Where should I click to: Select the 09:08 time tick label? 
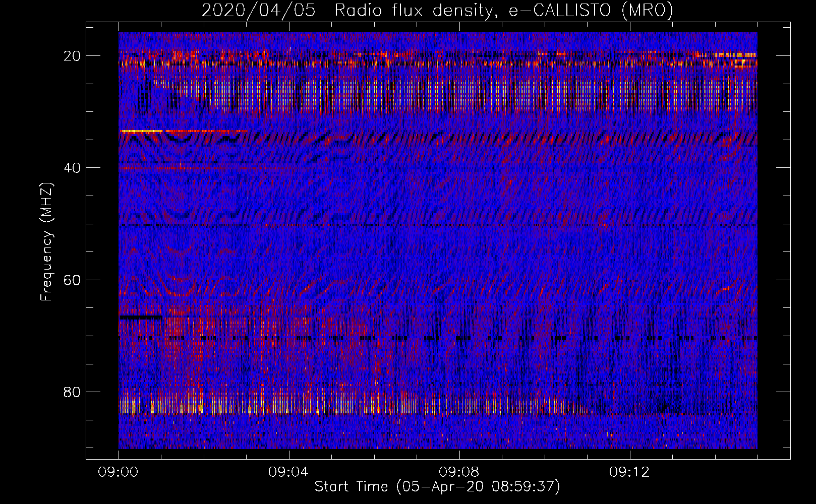tap(459, 472)
